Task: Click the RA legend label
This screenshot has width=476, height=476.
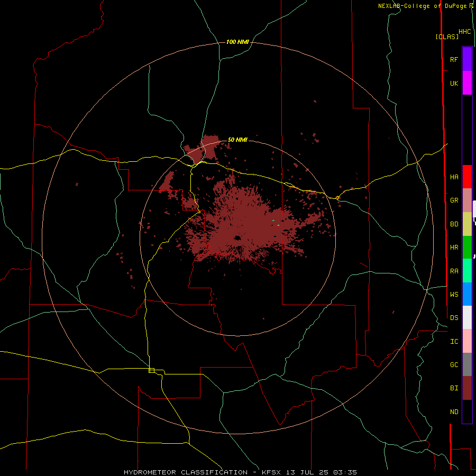Action: click(454, 271)
